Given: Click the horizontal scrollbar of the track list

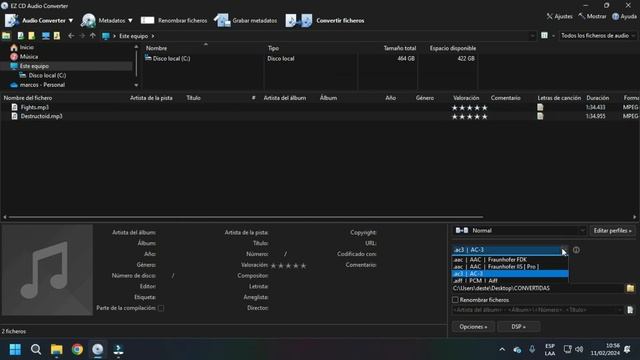Looking at the screenshot, I should point(246,217).
